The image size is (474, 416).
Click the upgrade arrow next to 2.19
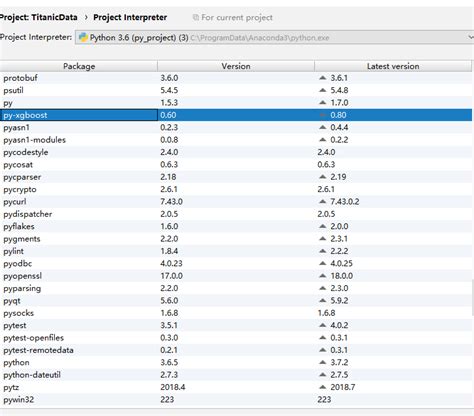tap(322, 176)
